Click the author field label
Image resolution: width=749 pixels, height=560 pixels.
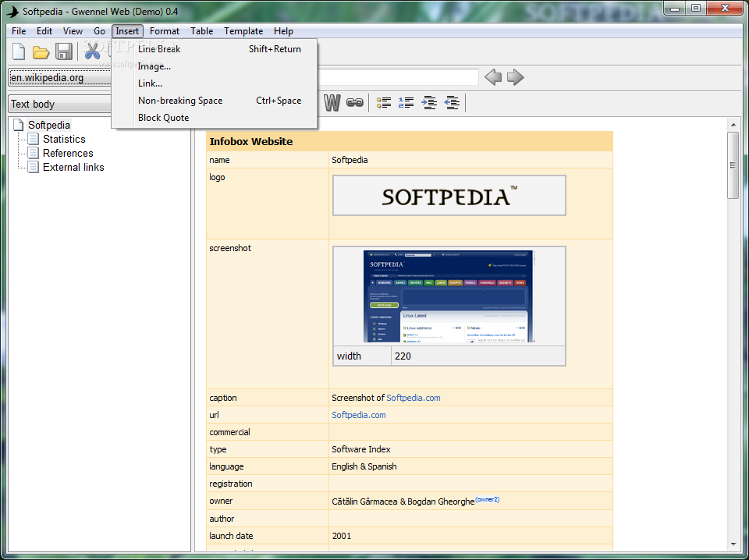[222, 519]
